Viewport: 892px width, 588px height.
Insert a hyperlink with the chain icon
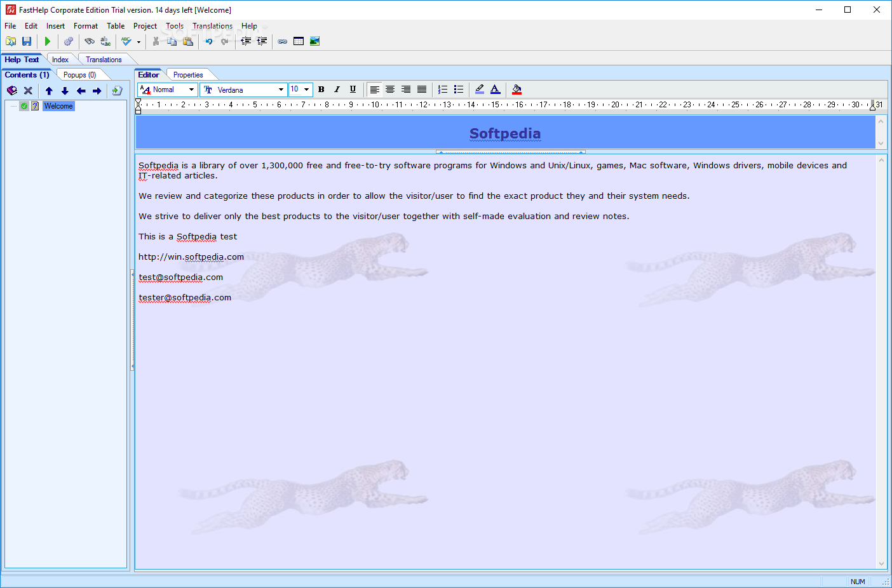283,41
